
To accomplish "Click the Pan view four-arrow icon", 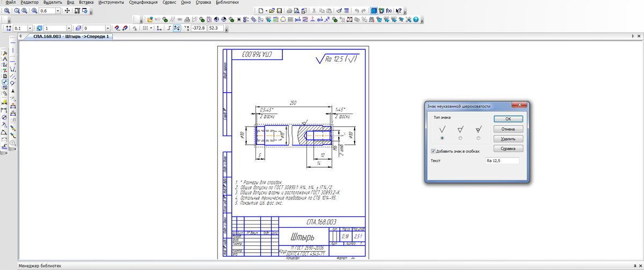I will click(67, 11).
